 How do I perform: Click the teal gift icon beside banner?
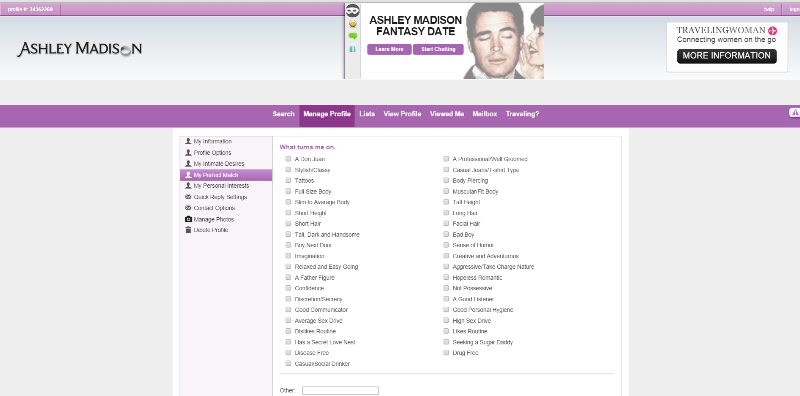coord(353,49)
